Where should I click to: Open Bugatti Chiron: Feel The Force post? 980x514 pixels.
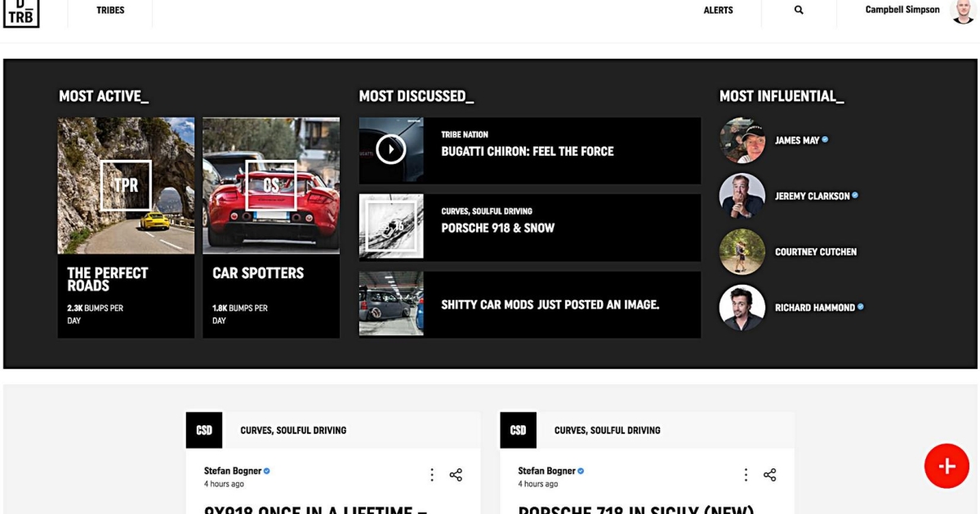coord(528,151)
